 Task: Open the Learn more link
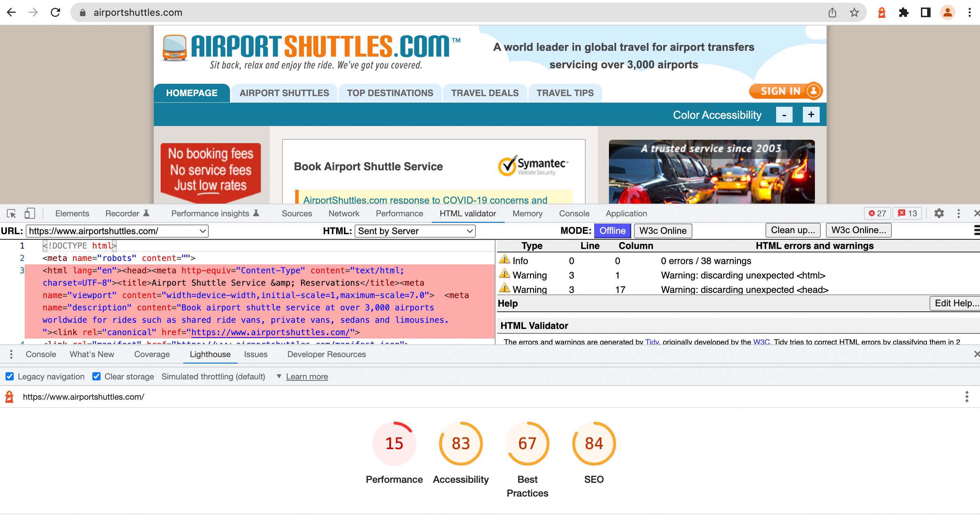pos(307,376)
